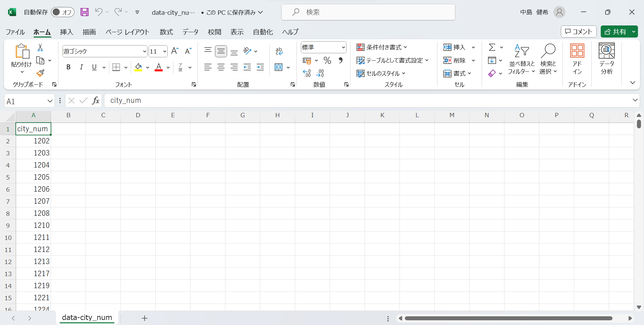The height and width of the screenshot is (325, 644).
Task: Open the font name 游ゴシック dropdown
Action: (x=145, y=51)
